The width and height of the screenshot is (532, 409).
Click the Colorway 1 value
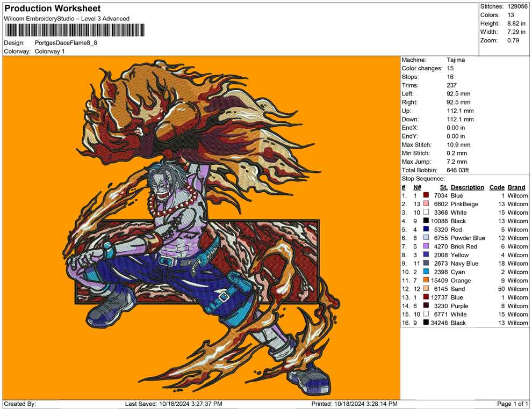pyautogui.click(x=49, y=51)
